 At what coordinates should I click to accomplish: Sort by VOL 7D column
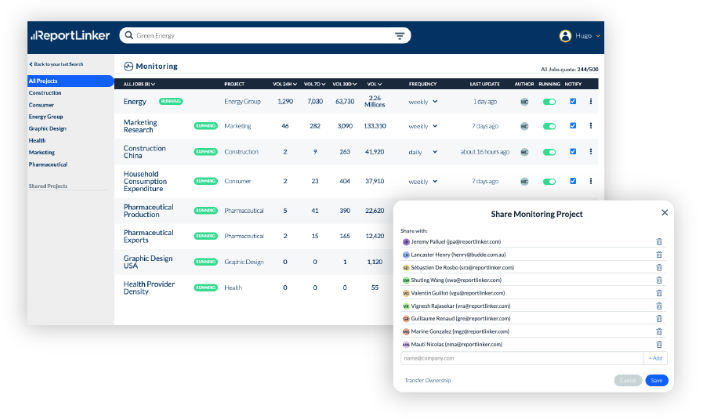point(315,84)
